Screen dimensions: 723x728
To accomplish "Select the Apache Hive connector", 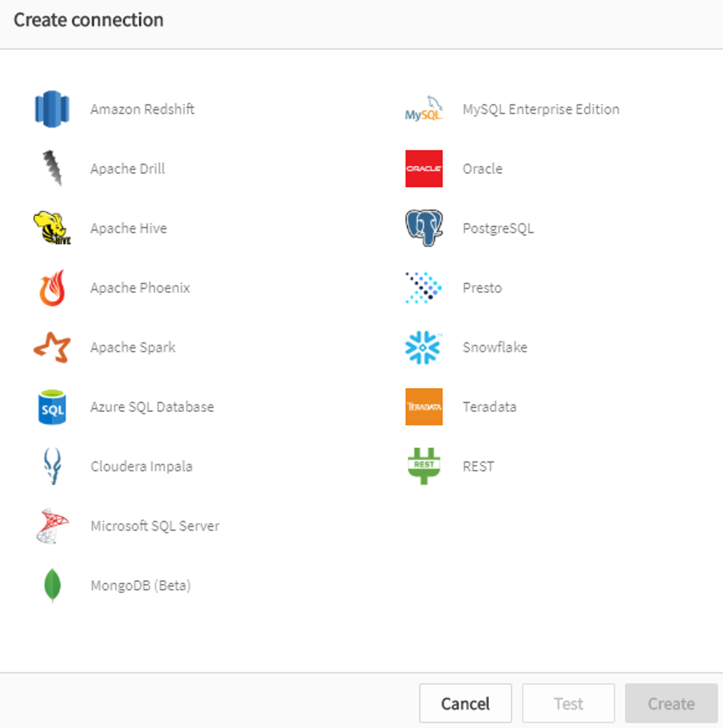I will [51, 227].
